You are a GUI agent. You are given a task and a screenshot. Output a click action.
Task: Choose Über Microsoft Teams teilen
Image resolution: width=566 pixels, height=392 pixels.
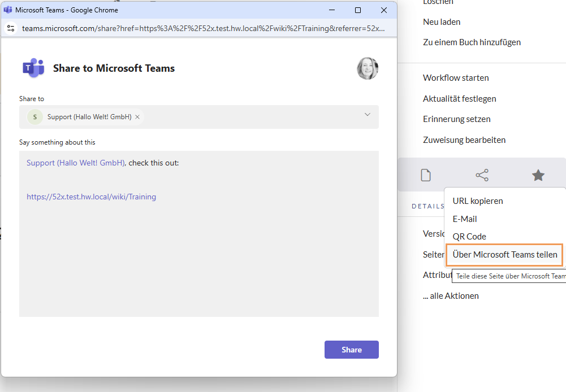505,255
